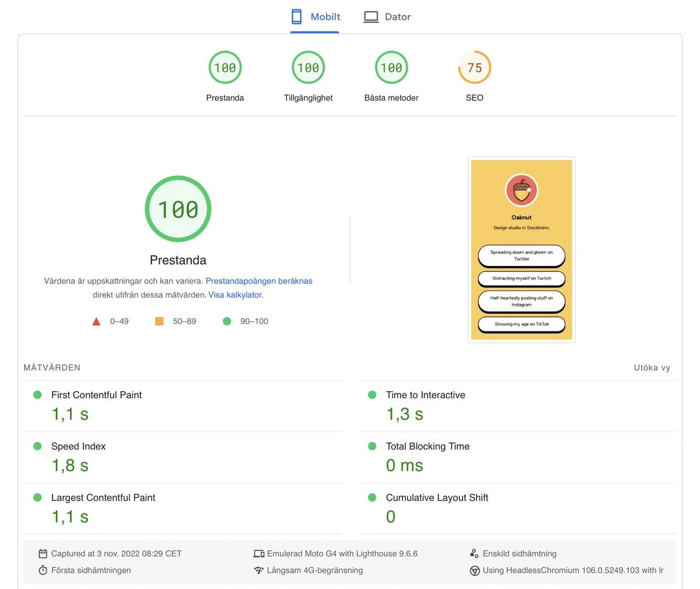Expand view with Utöka vy
This screenshot has width=700, height=589.
point(652,368)
